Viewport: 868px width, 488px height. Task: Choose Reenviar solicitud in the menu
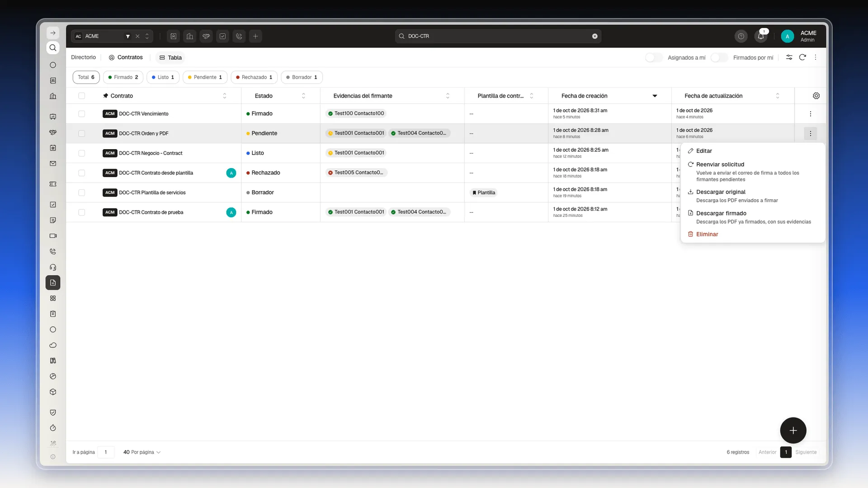(x=752, y=172)
